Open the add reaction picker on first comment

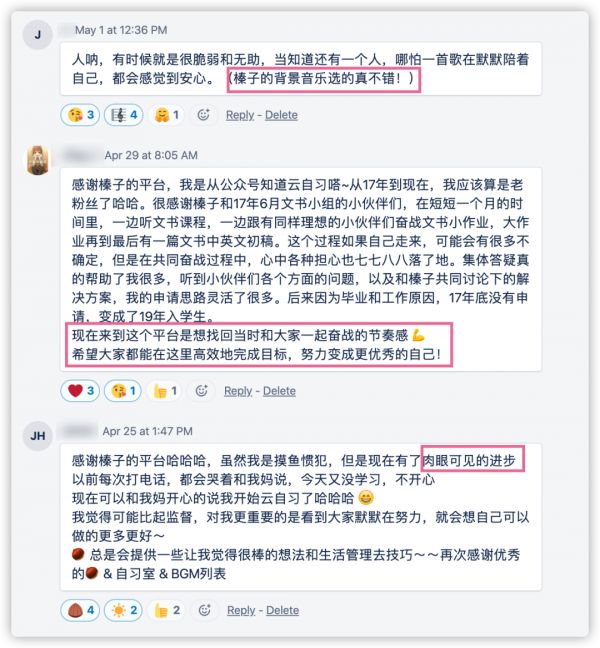203,115
